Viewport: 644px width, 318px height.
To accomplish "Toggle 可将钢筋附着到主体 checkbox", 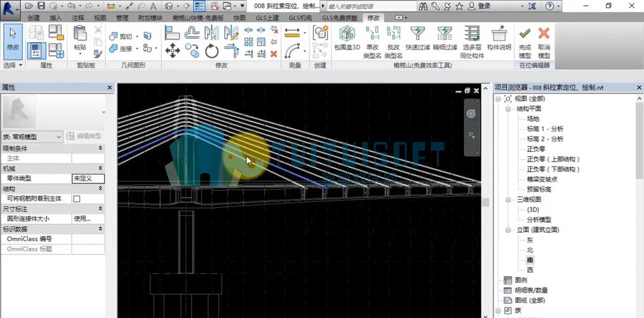I will pyautogui.click(x=76, y=198).
